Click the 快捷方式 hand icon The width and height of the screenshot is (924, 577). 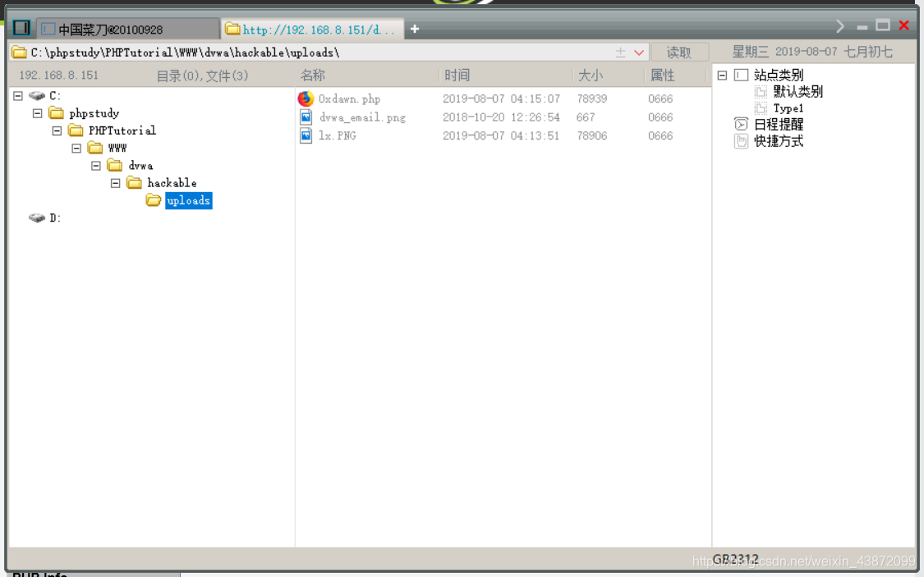742,141
